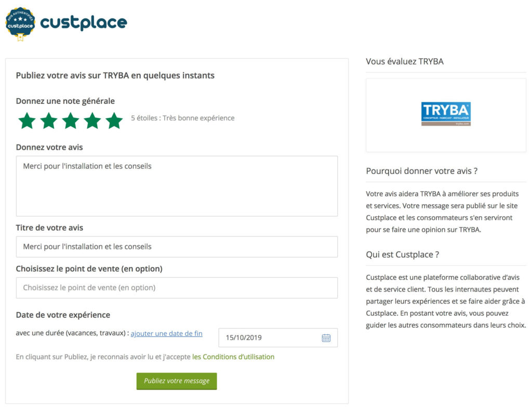Choose the third star rating
Screen dimensions: 532x407
(x=71, y=121)
